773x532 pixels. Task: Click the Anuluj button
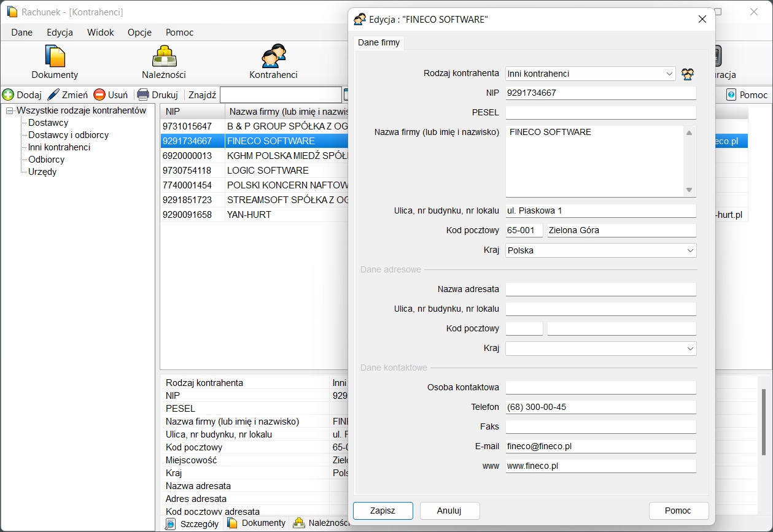click(x=449, y=511)
